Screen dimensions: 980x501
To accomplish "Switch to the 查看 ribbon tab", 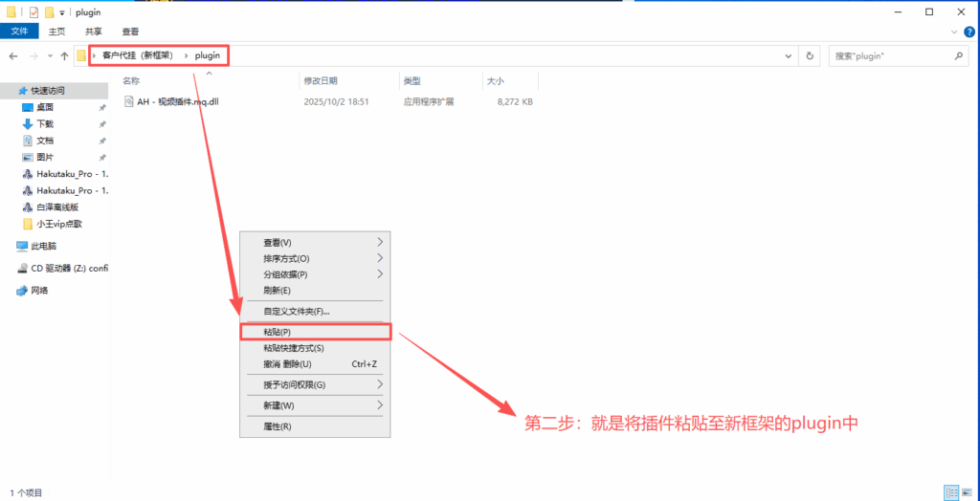I will 130,32.
